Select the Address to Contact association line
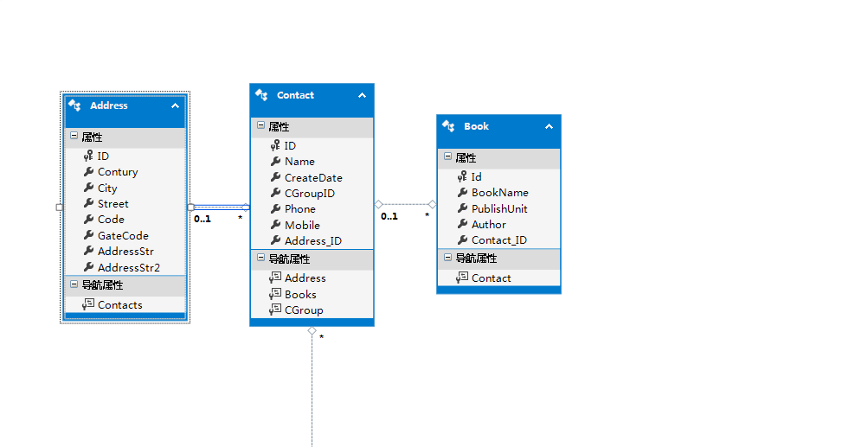The height and width of the screenshot is (447, 868). (x=219, y=207)
